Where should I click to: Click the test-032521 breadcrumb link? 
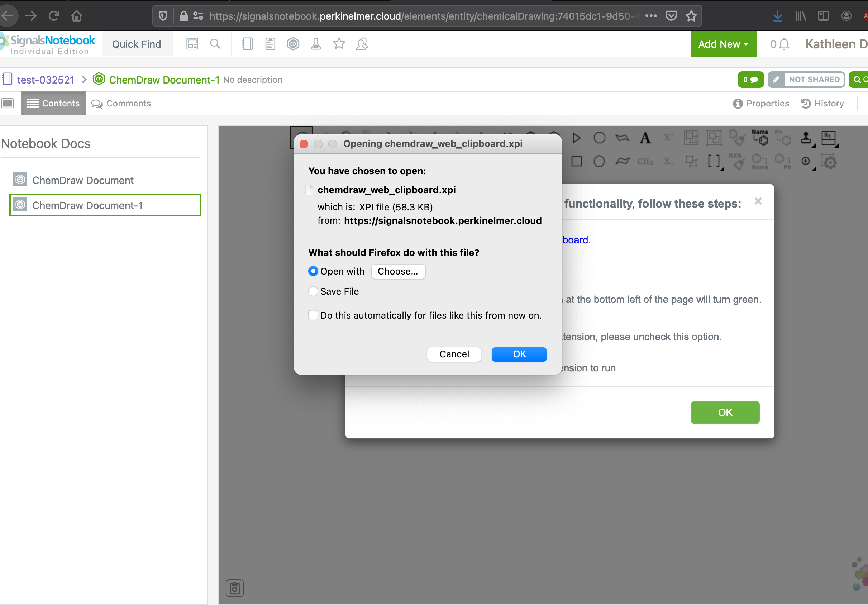click(x=46, y=80)
